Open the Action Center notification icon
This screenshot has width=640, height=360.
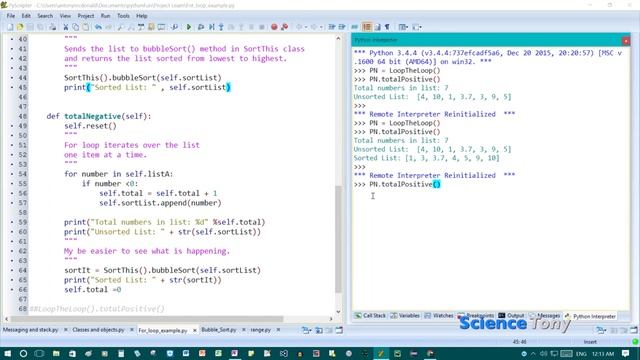[625, 353]
